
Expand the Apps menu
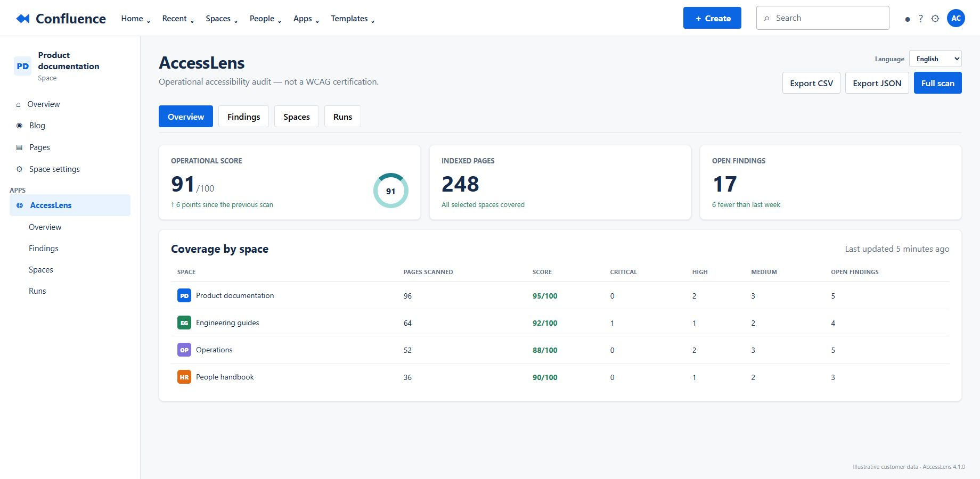tap(306, 19)
